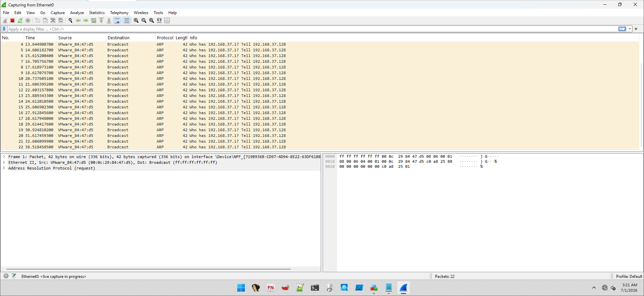Zoom in the main window text
The height and width of the screenshot is (296, 644).
[136, 20]
